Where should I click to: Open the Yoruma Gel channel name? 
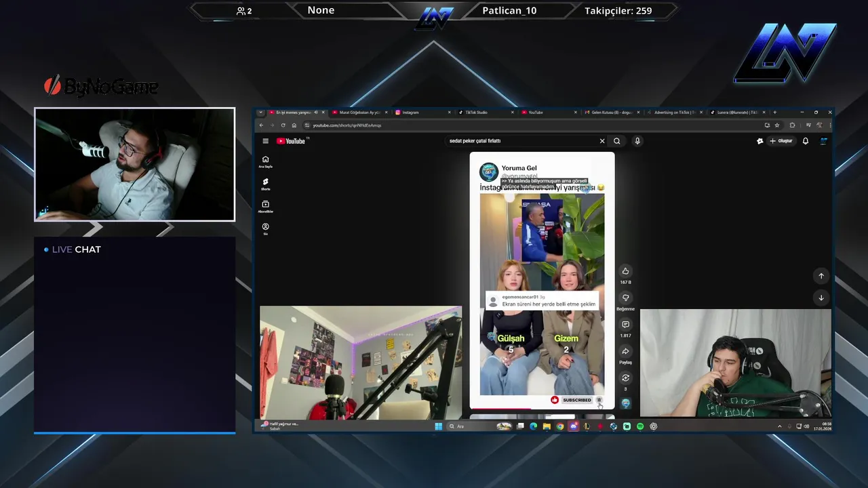519,168
